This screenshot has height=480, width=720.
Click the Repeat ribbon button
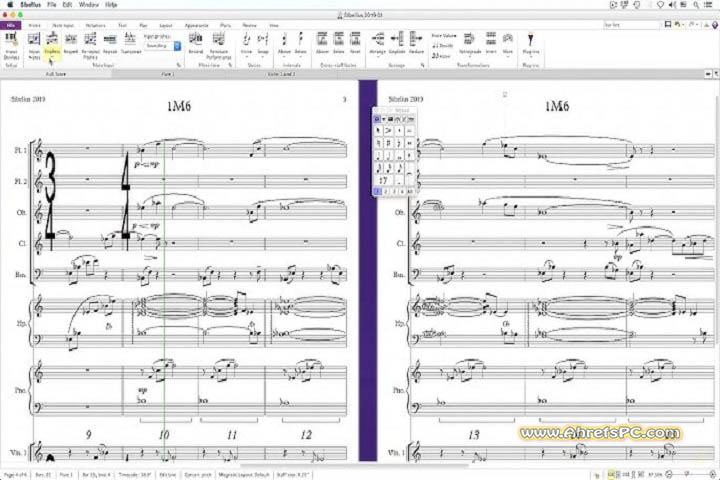coord(110,44)
